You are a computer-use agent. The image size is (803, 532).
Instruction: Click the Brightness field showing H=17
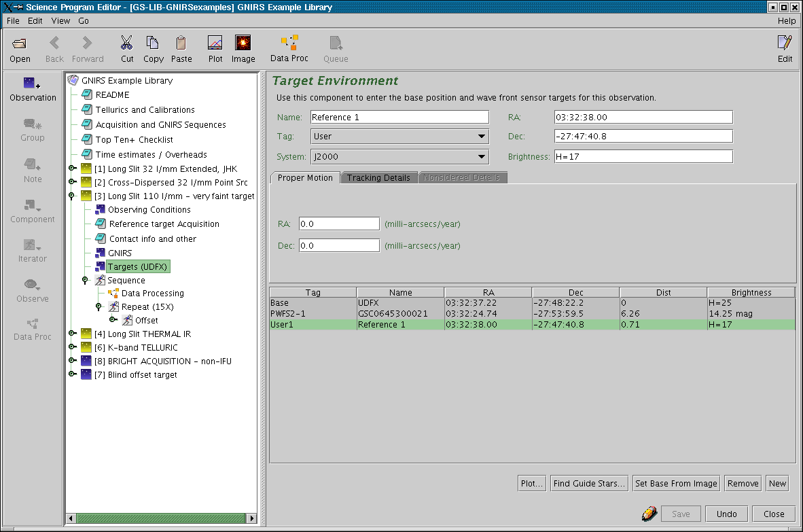click(643, 157)
